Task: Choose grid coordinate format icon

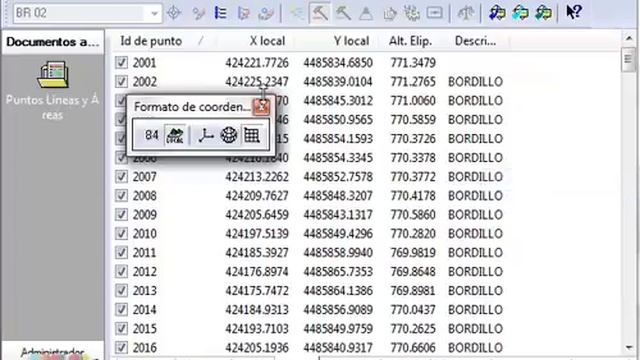Action: click(x=252, y=135)
